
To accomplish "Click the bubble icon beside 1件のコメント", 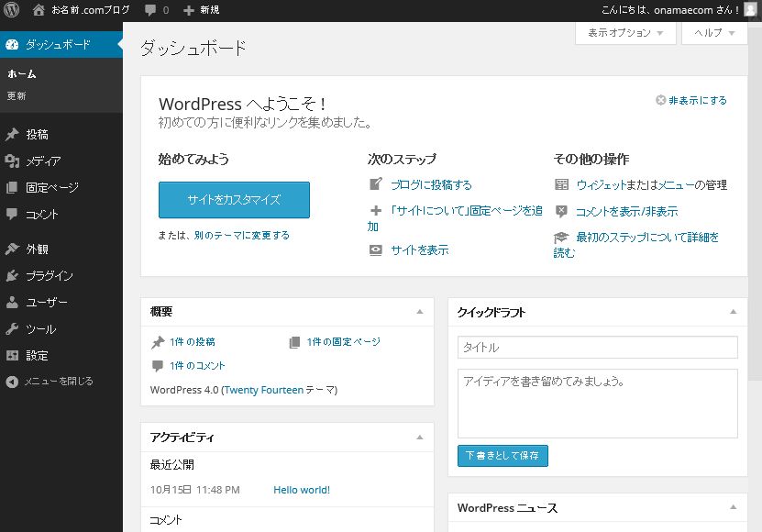I will coord(158,366).
